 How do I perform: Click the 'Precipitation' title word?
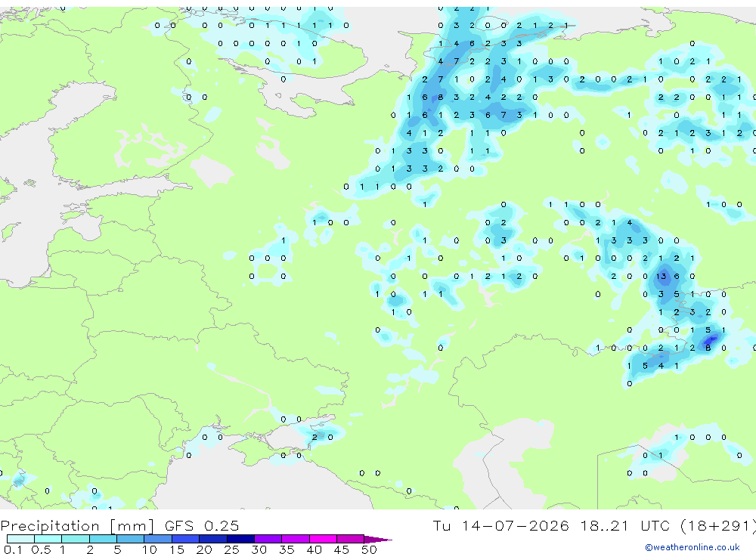point(50,526)
